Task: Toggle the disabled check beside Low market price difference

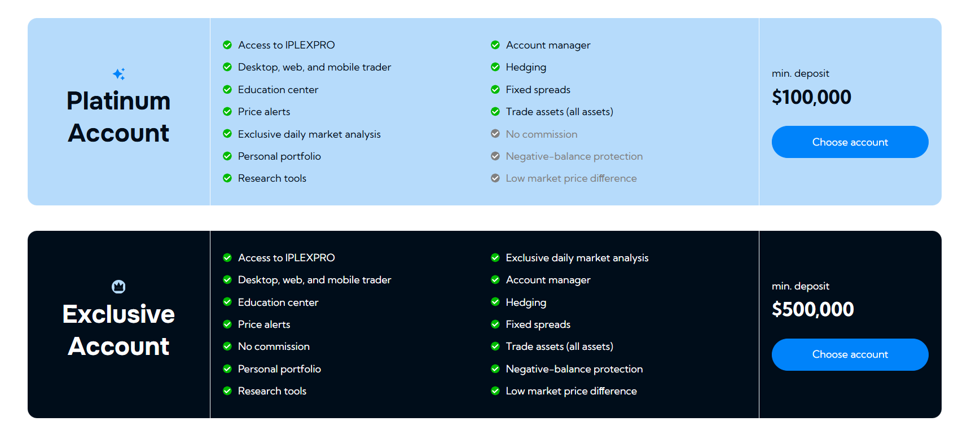Action: (495, 178)
